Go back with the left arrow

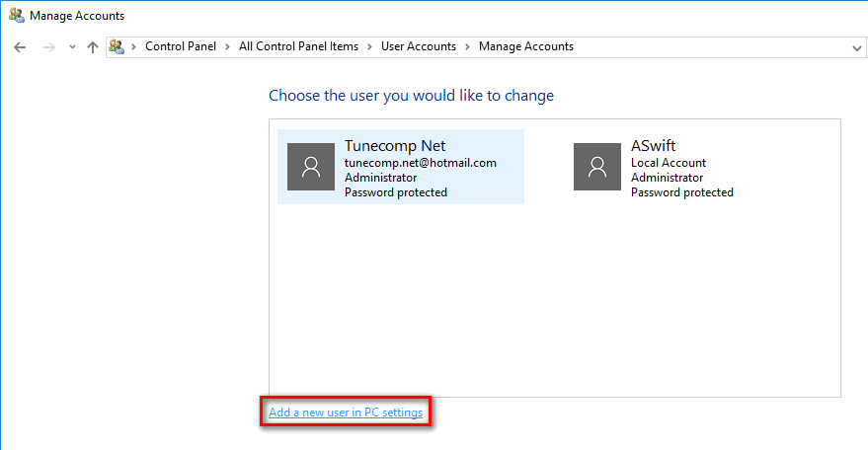click(x=20, y=47)
